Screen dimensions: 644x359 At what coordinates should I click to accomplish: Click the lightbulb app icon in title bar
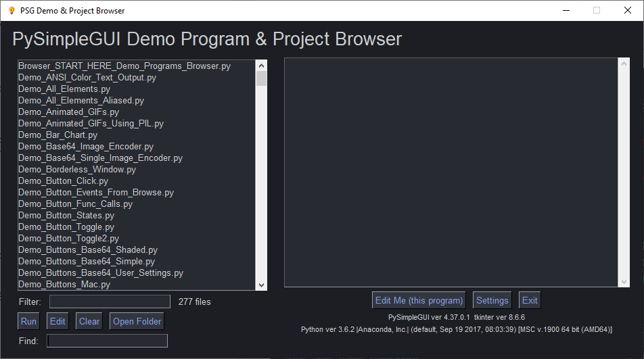11,10
